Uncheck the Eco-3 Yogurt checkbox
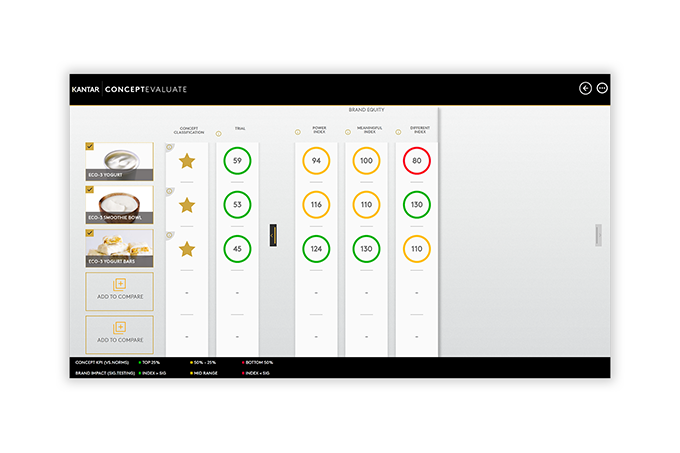This screenshot has width=680, height=453. 90,146
